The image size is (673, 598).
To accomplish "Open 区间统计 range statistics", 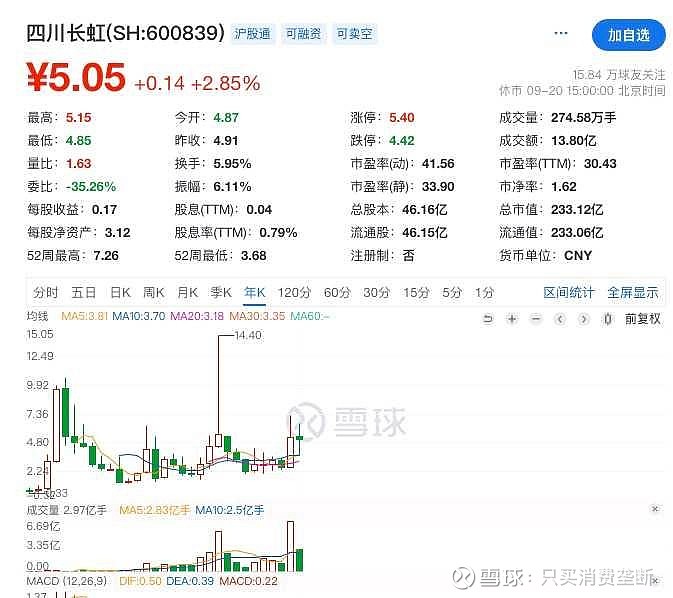I will [569, 293].
